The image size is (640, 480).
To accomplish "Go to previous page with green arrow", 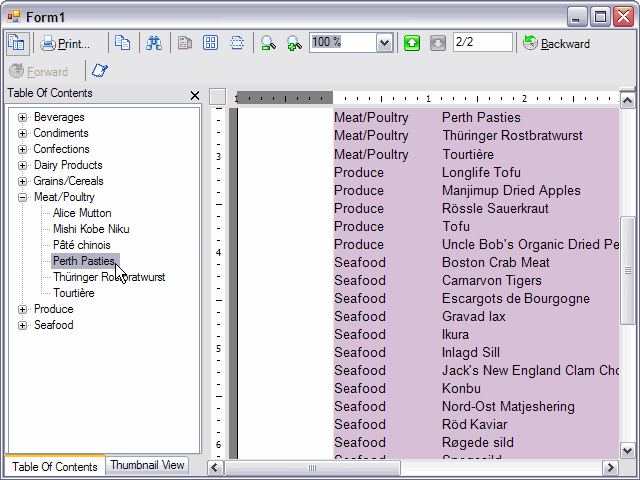I will pyautogui.click(x=412, y=43).
